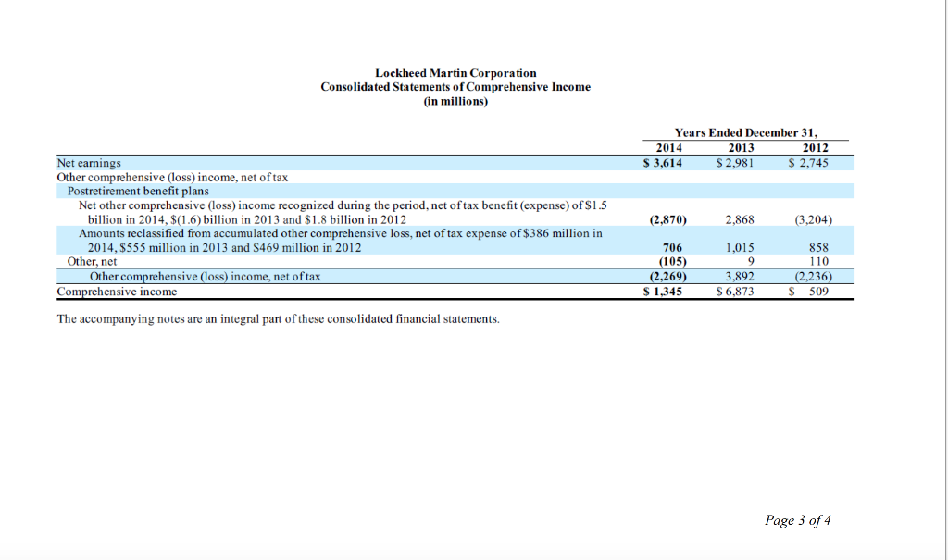Select the Net earnings row label
Screen dimensions: 948x560
click(88, 162)
